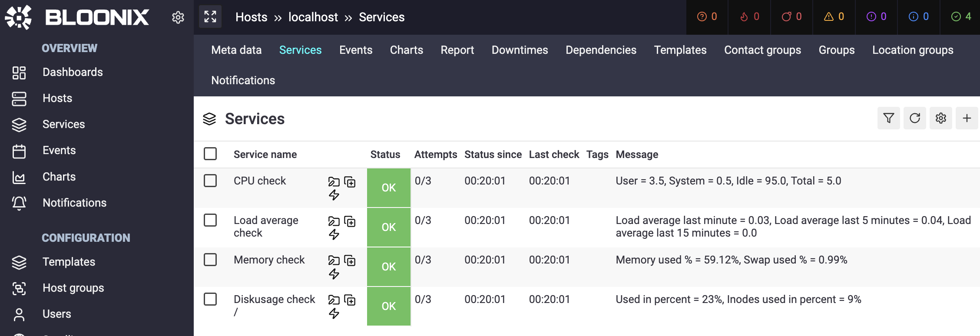The width and height of the screenshot is (980, 336).
Task: Open Notifications in the sidebar
Action: point(74,203)
